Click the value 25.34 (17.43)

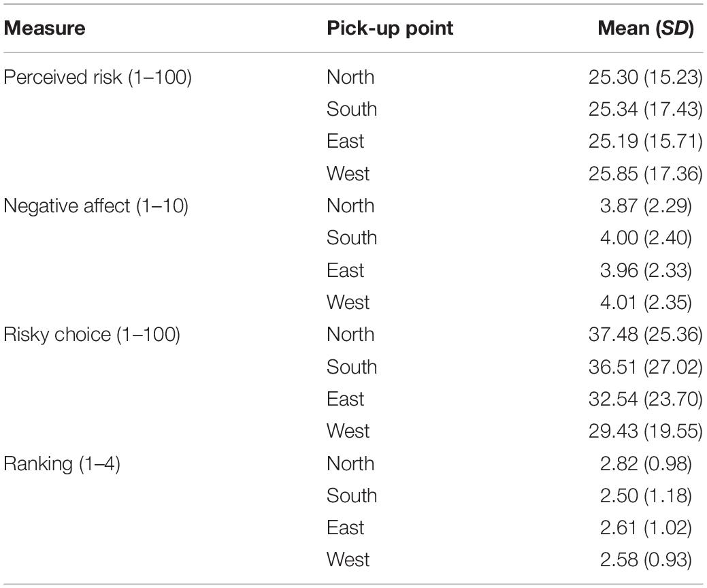(x=645, y=109)
